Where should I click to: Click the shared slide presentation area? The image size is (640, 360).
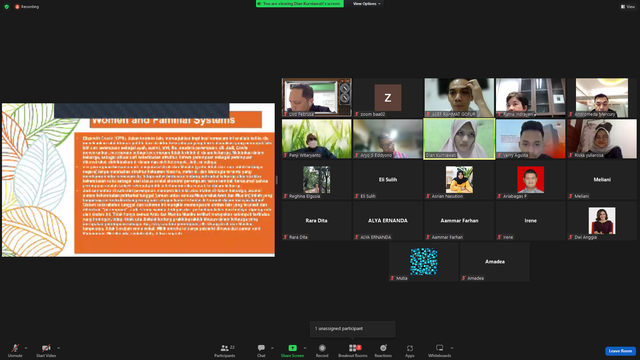138,180
